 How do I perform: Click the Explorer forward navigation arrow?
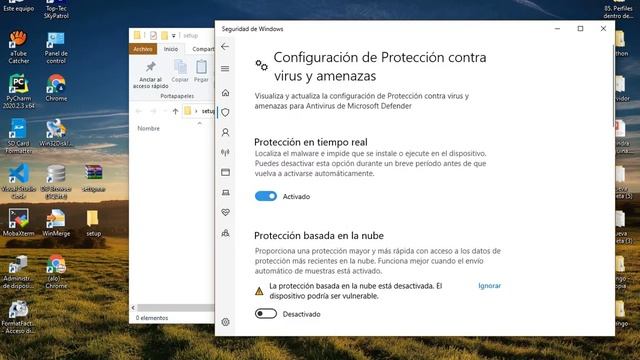tap(153, 111)
